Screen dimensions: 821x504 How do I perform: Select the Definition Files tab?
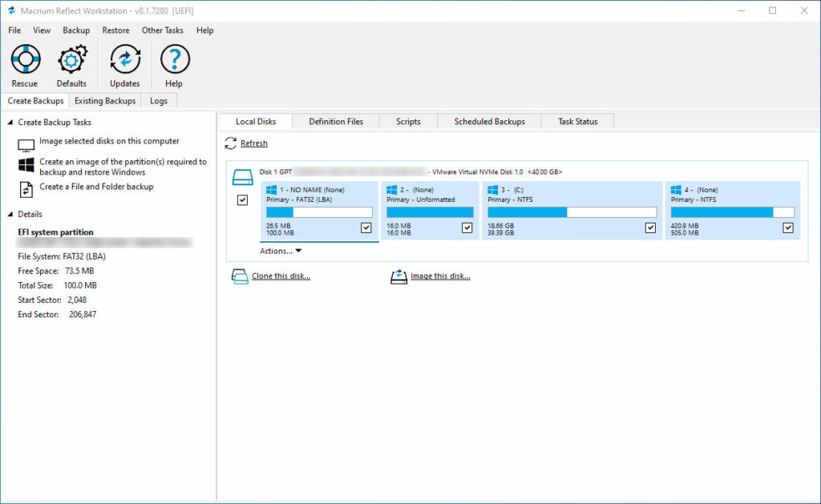point(336,122)
